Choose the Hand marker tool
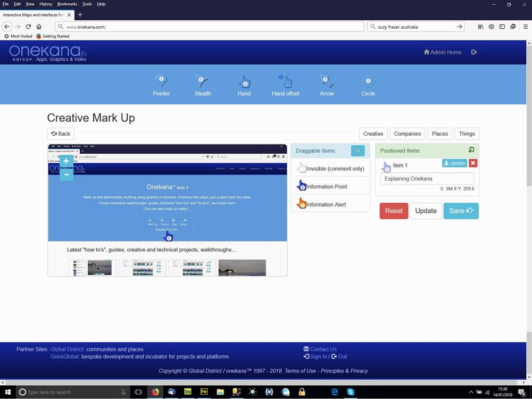 [x=244, y=86]
